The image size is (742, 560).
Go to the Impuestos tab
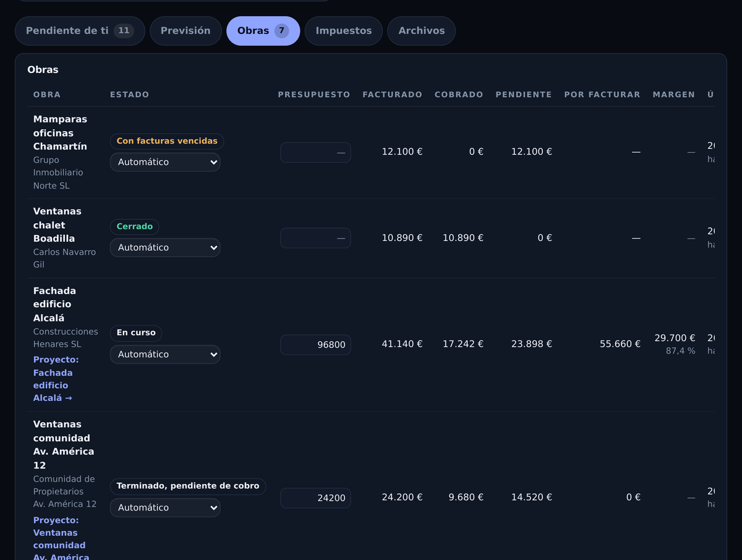pos(344,31)
